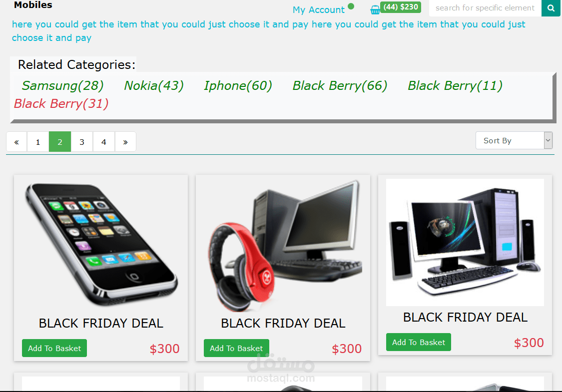Click the search magnifier icon button
Screen dimensions: 562x392
pos(551,8)
